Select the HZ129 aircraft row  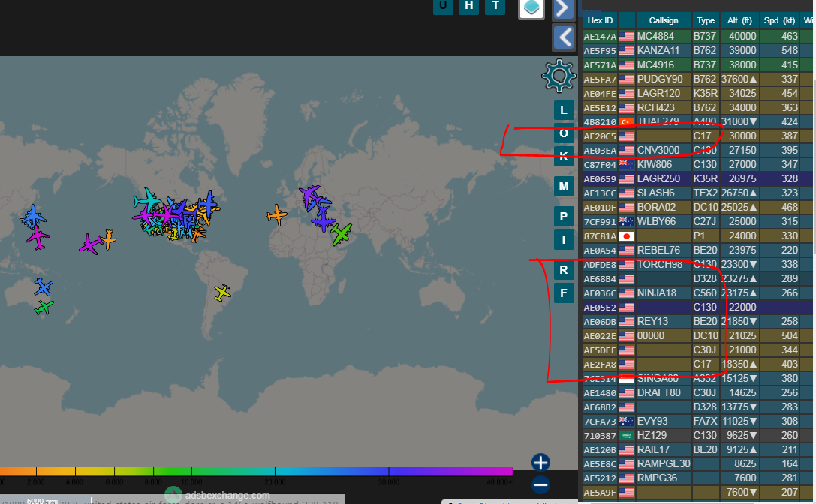point(697,435)
